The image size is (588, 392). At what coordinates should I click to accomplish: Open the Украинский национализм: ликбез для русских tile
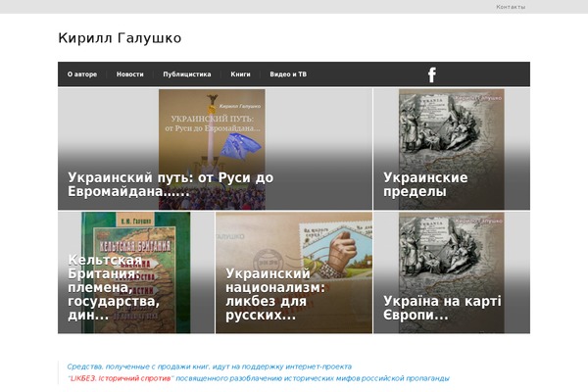pos(294,272)
